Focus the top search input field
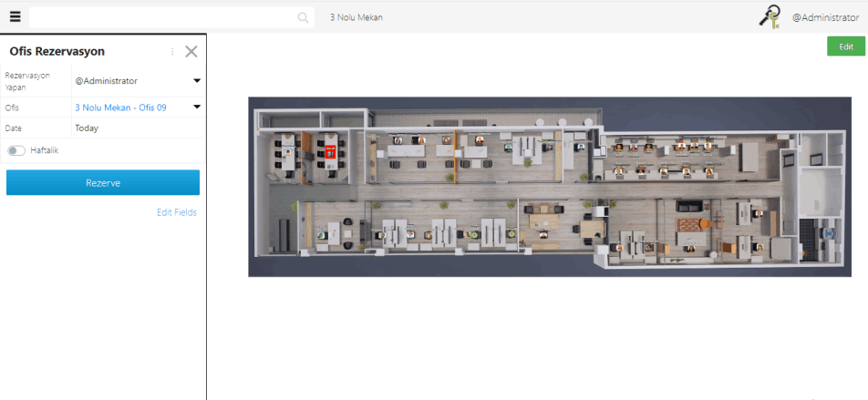Image resolution: width=868 pixels, height=400 pixels. (164, 17)
